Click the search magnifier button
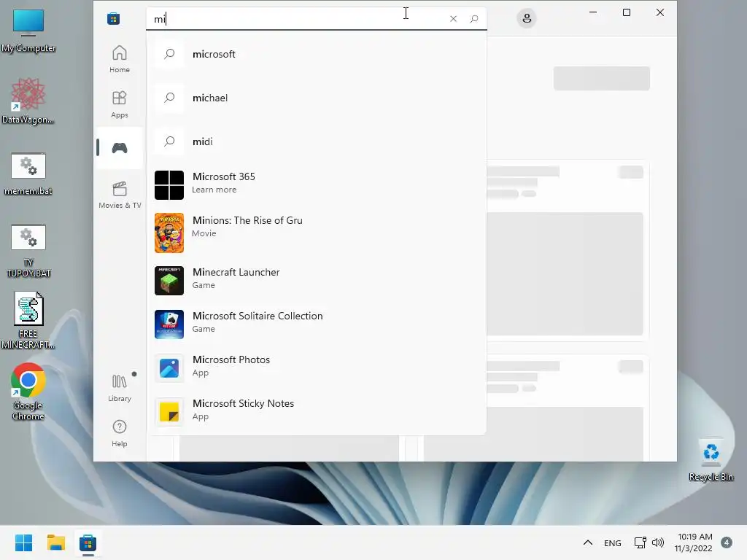This screenshot has height=560, width=747. [474, 18]
